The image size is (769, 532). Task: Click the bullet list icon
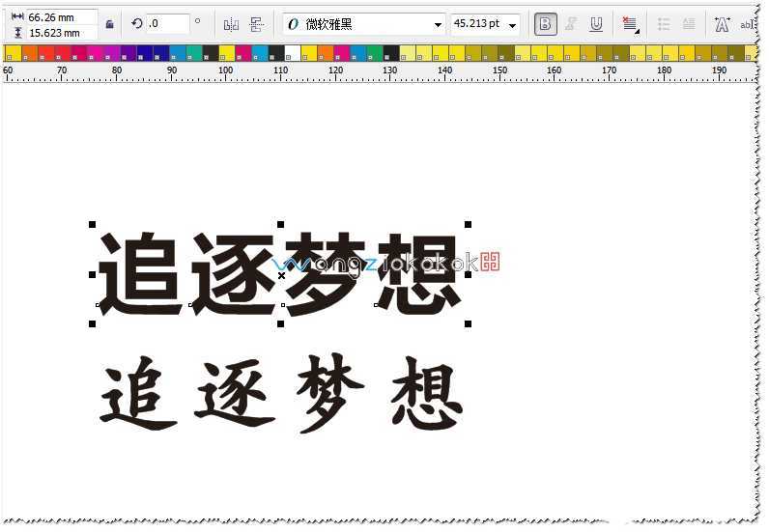[x=663, y=24]
